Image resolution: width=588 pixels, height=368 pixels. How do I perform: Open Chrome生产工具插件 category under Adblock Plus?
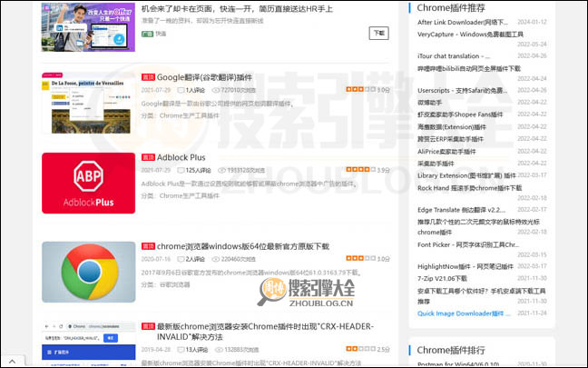[x=190, y=195]
